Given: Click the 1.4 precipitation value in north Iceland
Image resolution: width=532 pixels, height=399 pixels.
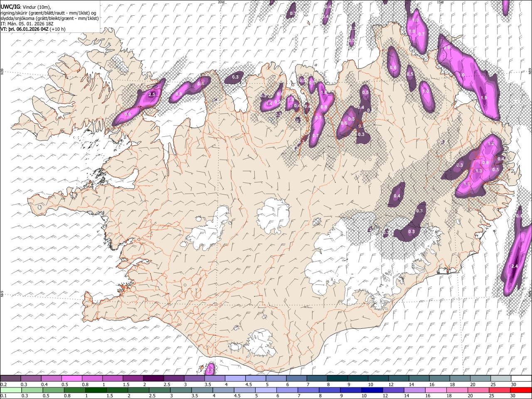Looking at the screenshot, I should point(269,103).
